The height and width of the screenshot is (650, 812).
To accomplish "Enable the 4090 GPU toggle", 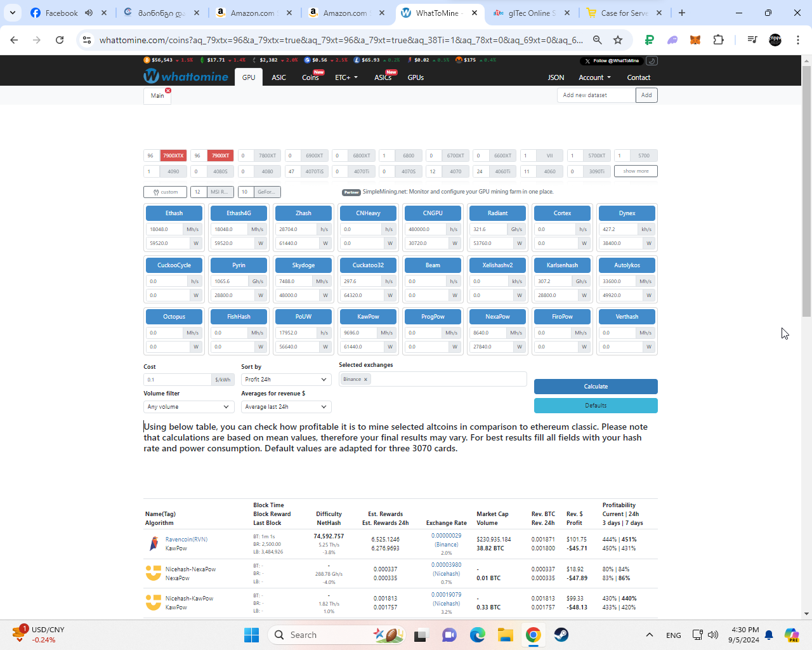I will [x=173, y=171].
